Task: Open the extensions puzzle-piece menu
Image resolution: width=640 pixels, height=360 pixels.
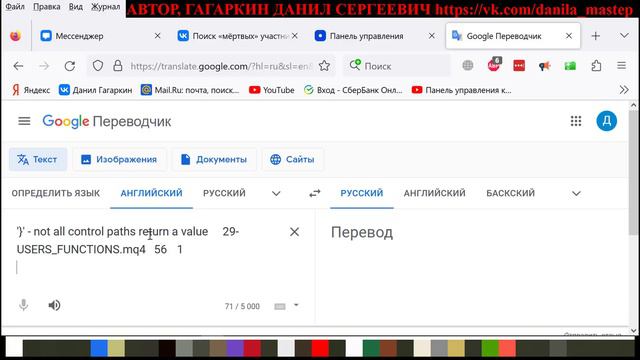Action: (x=596, y=65)
